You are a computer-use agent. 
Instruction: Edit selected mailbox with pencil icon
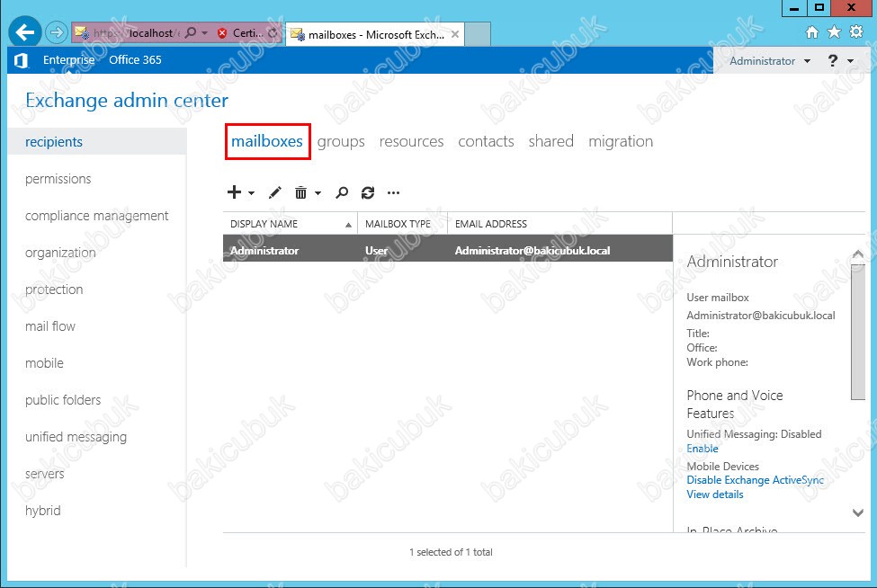click(x=275, y=192)
